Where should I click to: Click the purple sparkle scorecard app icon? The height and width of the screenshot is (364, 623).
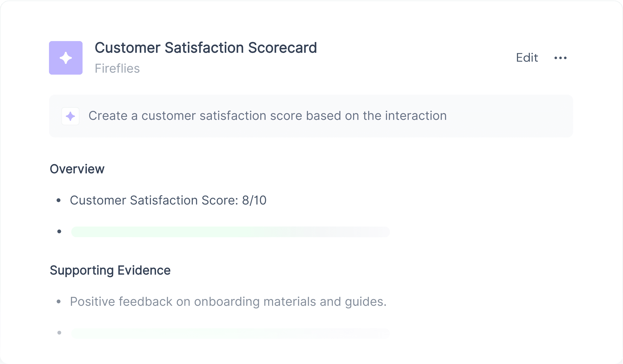66,58
